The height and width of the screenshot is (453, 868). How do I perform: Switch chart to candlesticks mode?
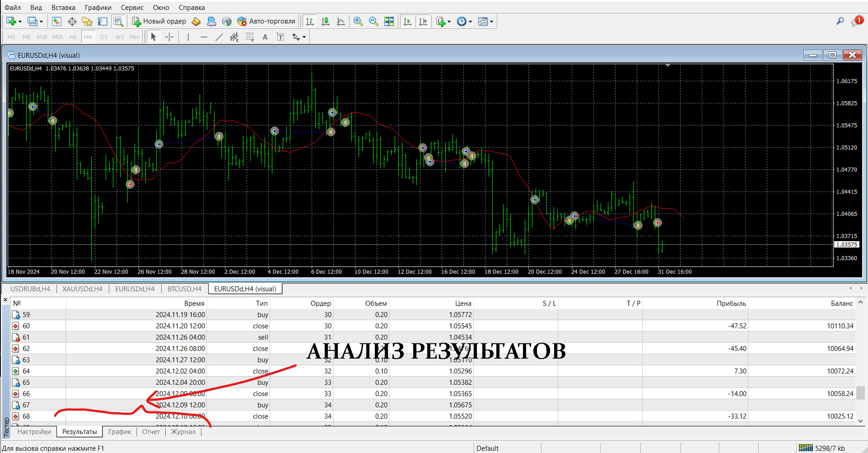click(325, 21)
